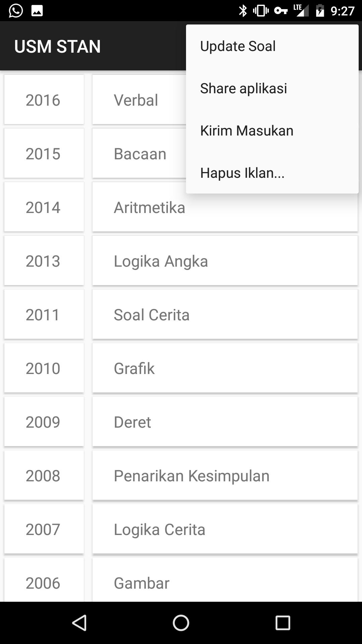Screen dimensions: 362x644
Task: Select the 2016 year button
Action: [44, 100]
